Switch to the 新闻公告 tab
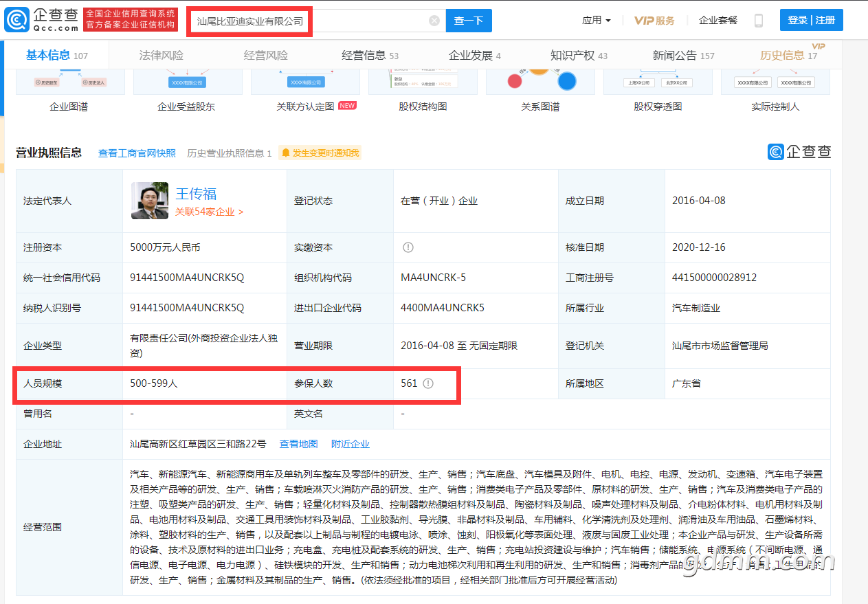This screenshot has height=604, width=868. tap(684, 56)
